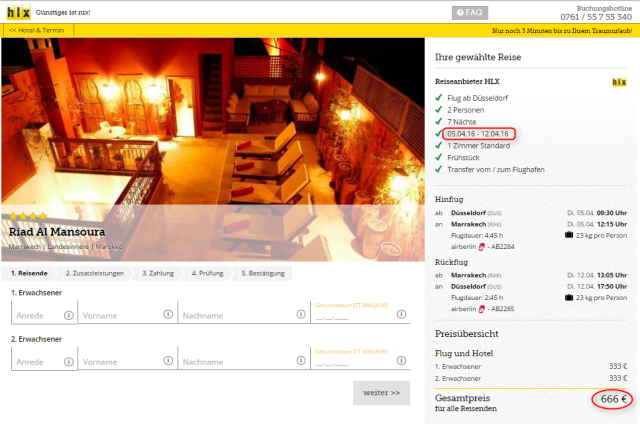Click the HLX logo in the header
The height and width of the screenshot is (431, 640).
(x=18, y=13)
